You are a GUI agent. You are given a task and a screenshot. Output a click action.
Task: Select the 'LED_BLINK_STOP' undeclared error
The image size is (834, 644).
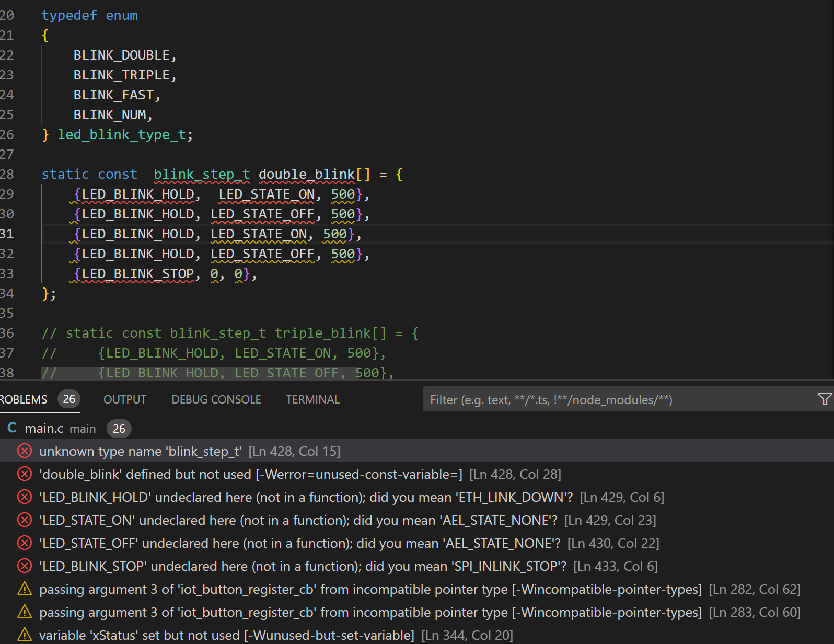pos(417,566)
